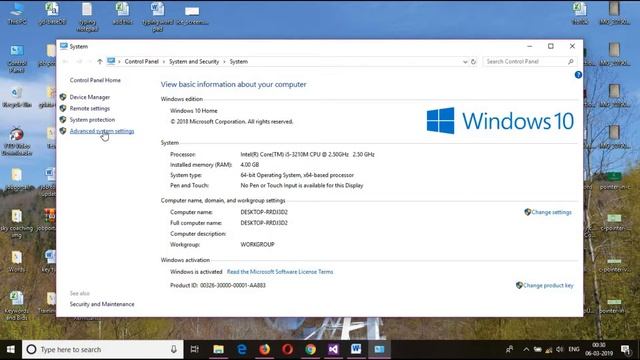
Task: Click the search magnifier icon in Control Panel
Action: 571,62
